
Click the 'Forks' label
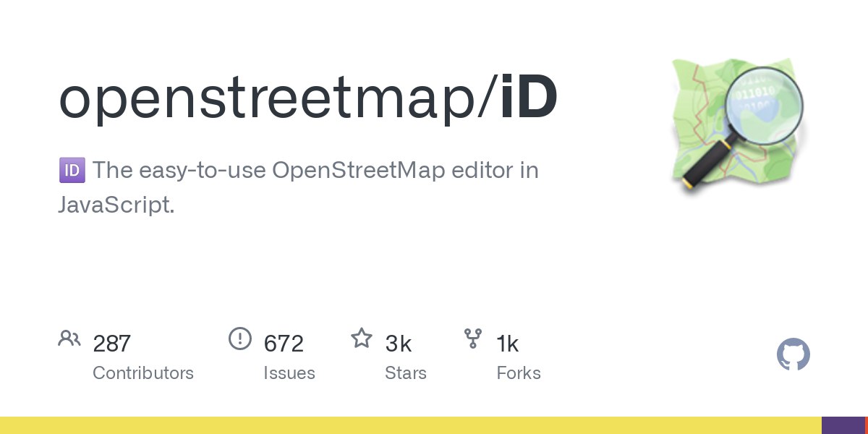[519, 373]
